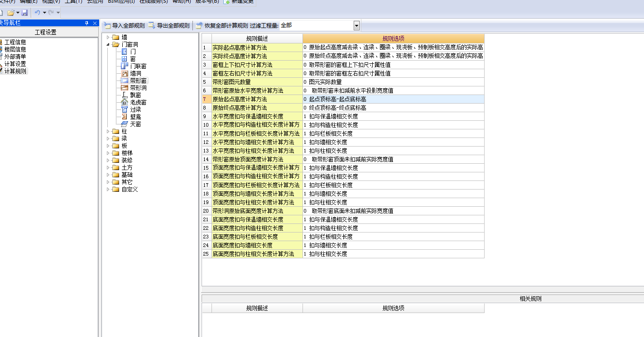Open 外部清单 in the navigation list

click(x=15, y=57)
